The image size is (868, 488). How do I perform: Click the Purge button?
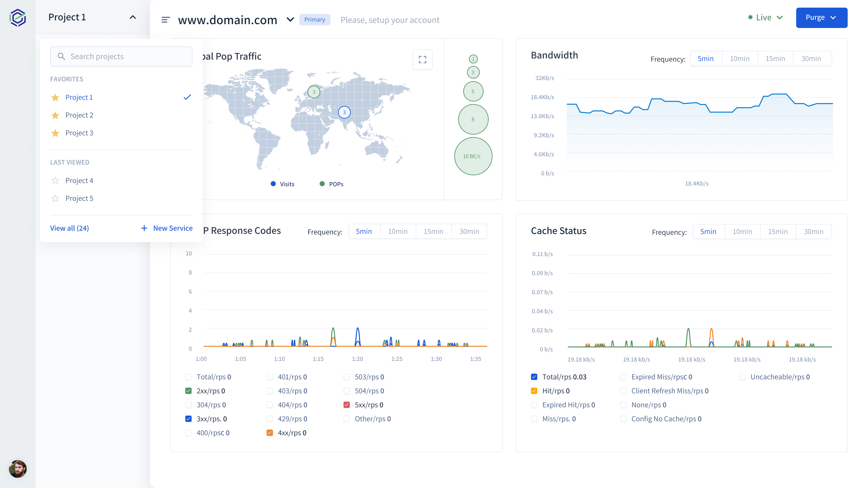821,17
